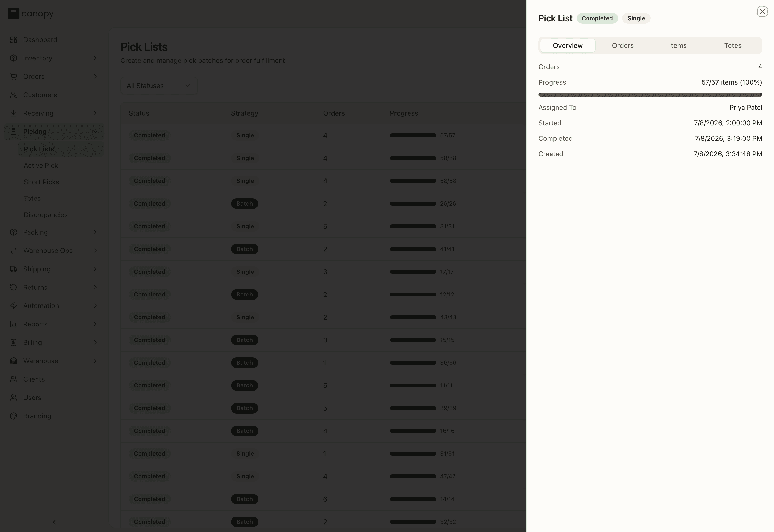Screen dimensions: 774x532
Task: Switch to the Orders tab in panel
Action: point(623,45)
